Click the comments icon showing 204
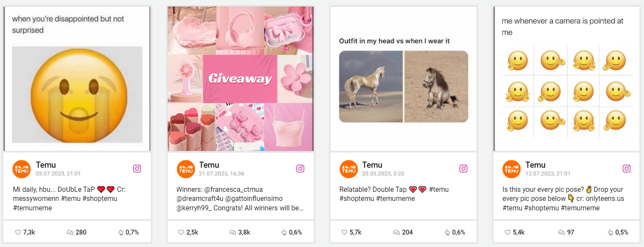 396,232
